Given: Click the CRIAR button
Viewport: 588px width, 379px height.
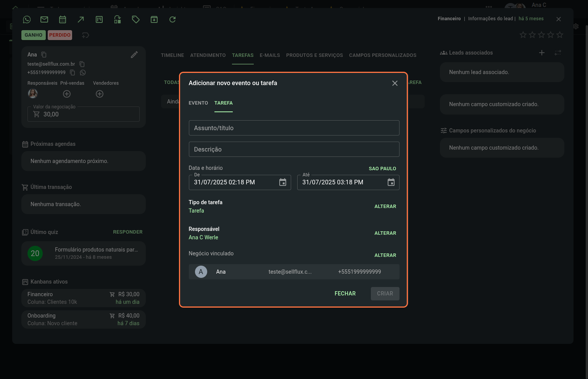Looking at the screenshot, I should pyautogui.click(x=385, y=294).
